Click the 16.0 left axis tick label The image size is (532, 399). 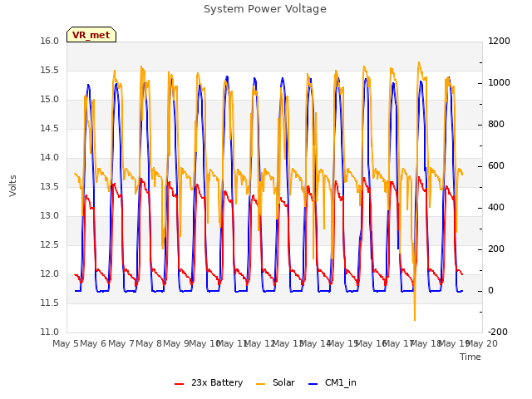tap(50, 41)
